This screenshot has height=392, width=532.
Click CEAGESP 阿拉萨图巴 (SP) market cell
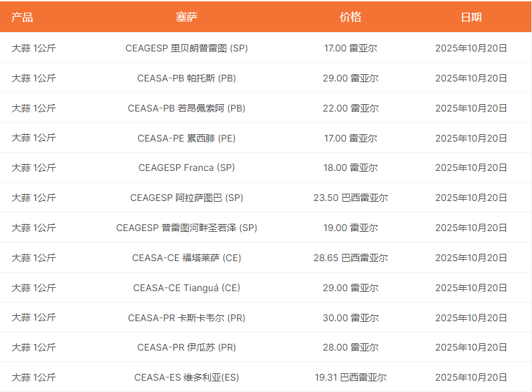pos(186,198)
